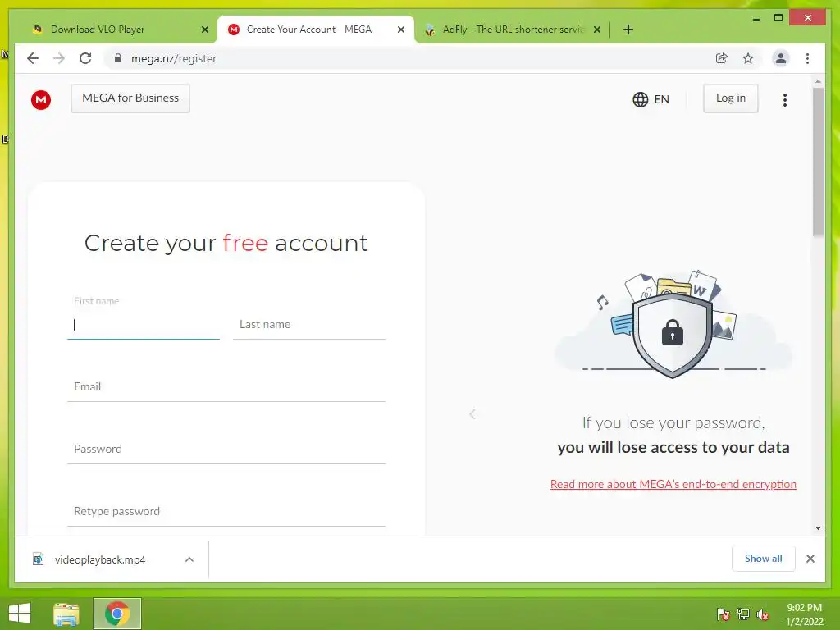Open the taskbar clock showing 9:02 PM
This screenshot has height=630, width=840.
(x=804, y=614)
